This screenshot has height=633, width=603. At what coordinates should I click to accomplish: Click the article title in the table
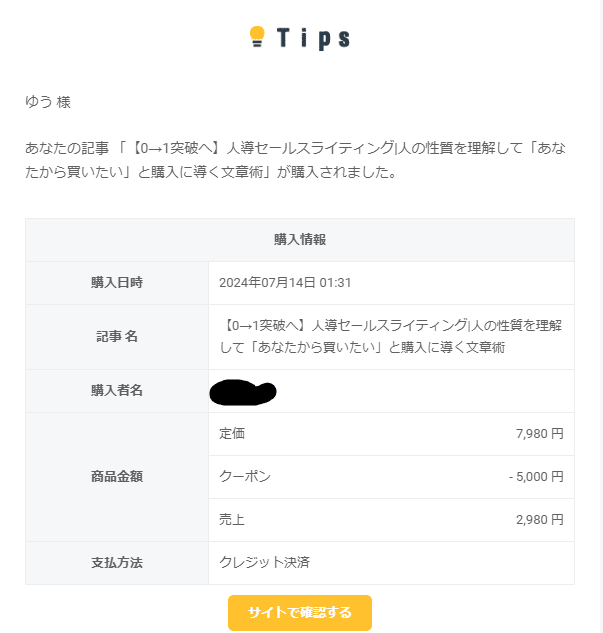point(391,336)
